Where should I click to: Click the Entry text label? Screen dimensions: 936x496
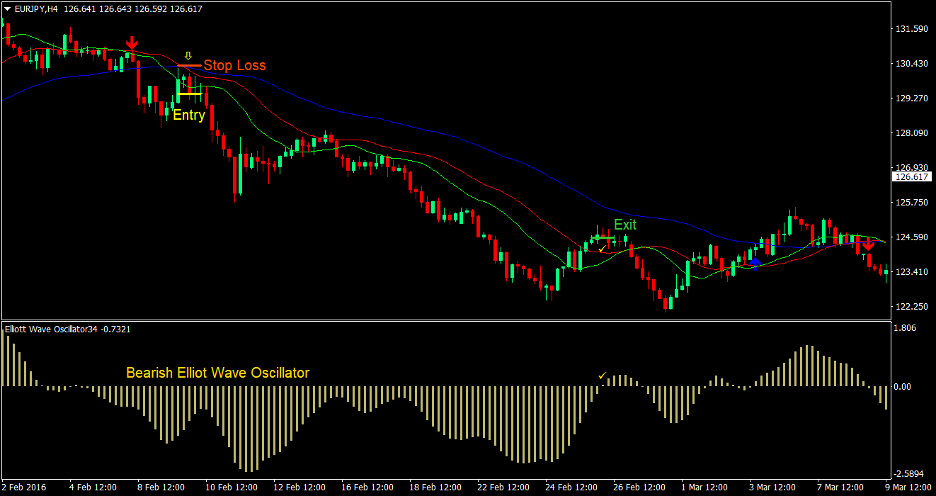pos(189,115)
